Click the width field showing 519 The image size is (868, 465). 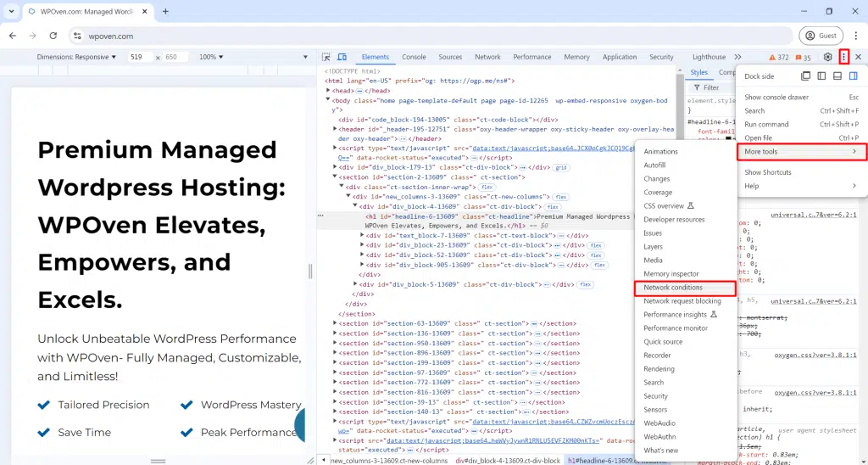(x=139, y=57)
